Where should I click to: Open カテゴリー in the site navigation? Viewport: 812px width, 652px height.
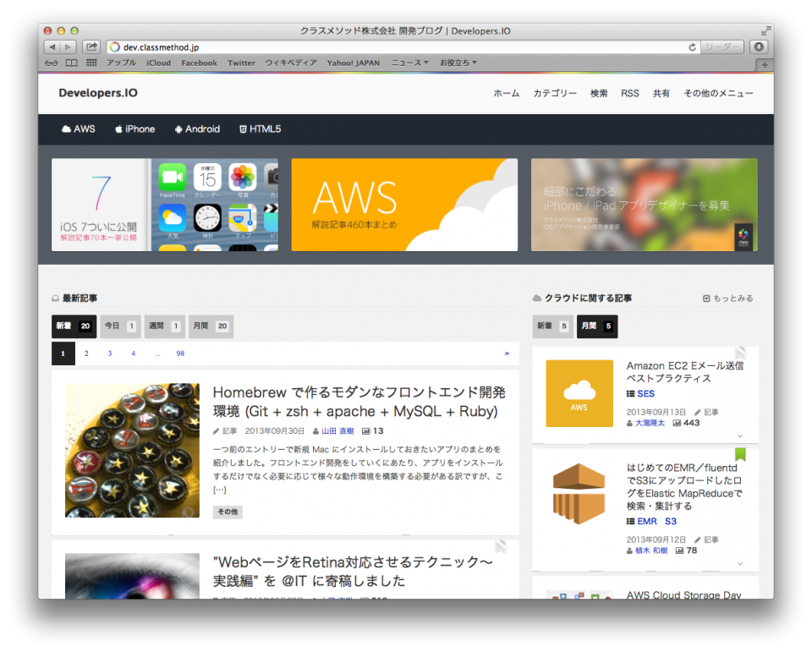[x=555, y=94]
